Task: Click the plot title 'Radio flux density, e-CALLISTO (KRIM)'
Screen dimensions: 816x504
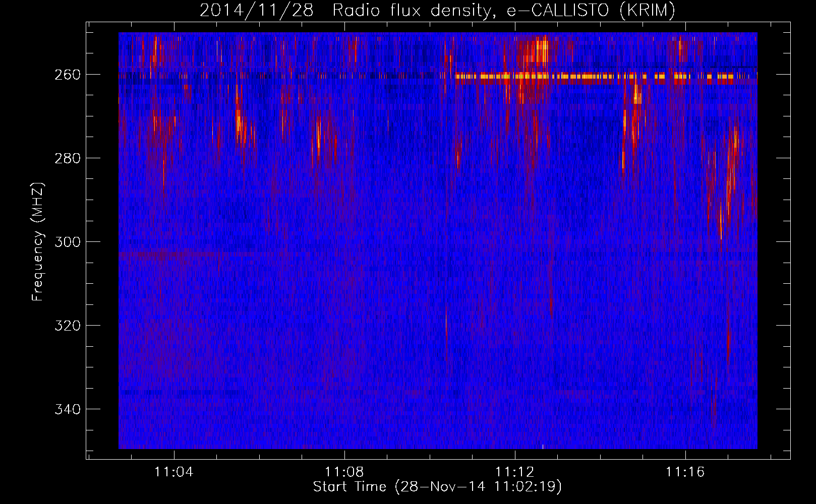Action: (503, 10)
